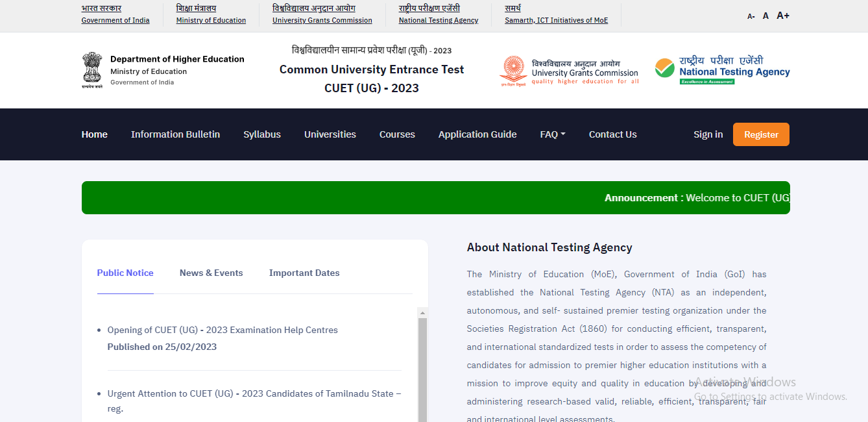Open the Syllabus page
Viewport: 868px width, 422px height.
click(262, 134)
